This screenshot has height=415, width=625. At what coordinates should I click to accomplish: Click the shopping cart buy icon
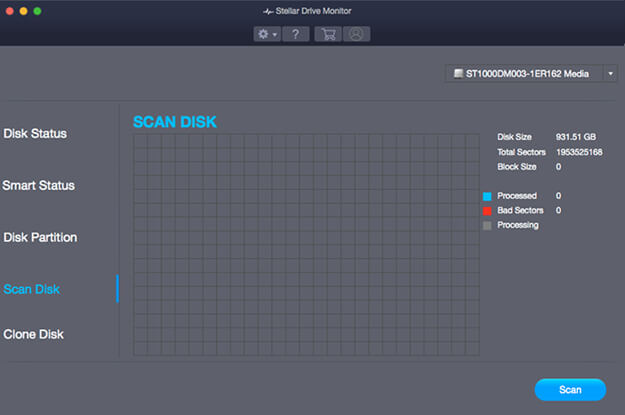[x=328, y=34]
